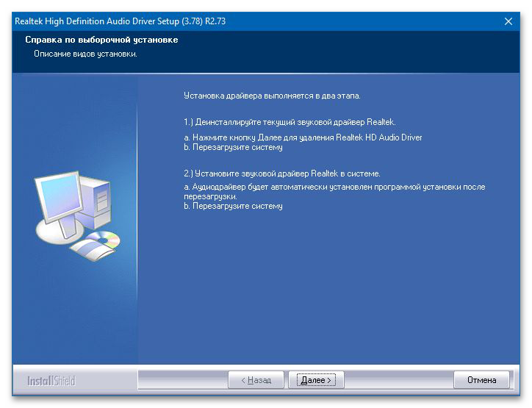This screenshot has height=408, width=532.
Task: Click the Далее button to continue
Action: pos(316,380)
